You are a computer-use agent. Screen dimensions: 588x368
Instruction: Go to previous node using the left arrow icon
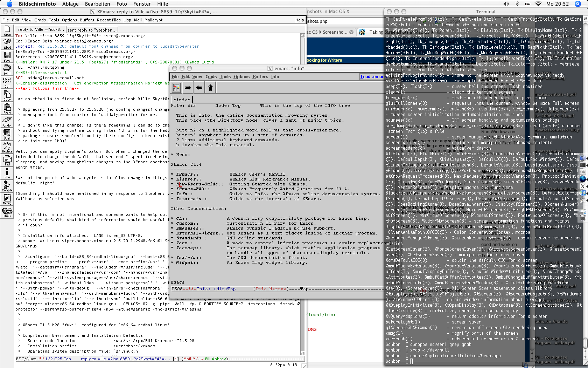(x=199, y=88)
